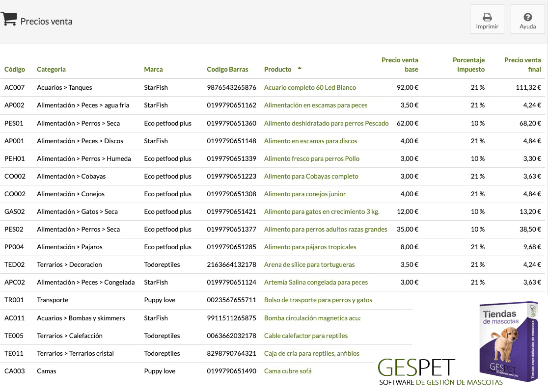
Task: Open Alimento para Cobayas completo
Action: (x=311, y=176)
